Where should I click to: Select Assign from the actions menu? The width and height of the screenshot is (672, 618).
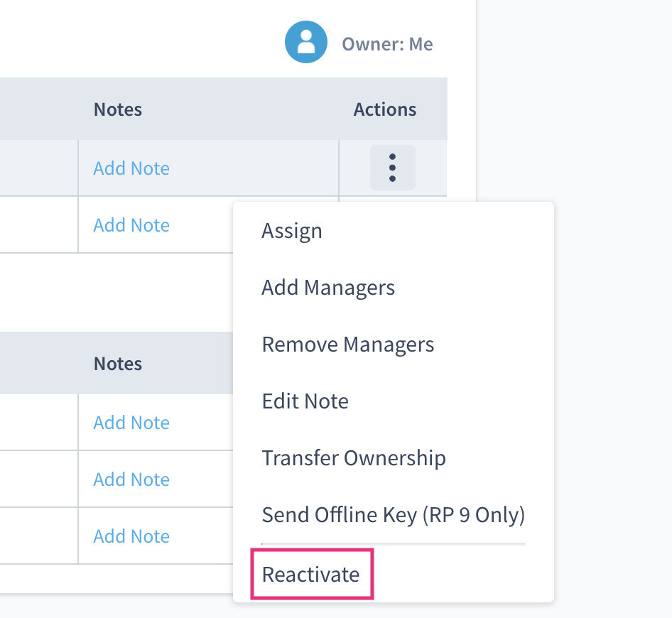[292, 231]
